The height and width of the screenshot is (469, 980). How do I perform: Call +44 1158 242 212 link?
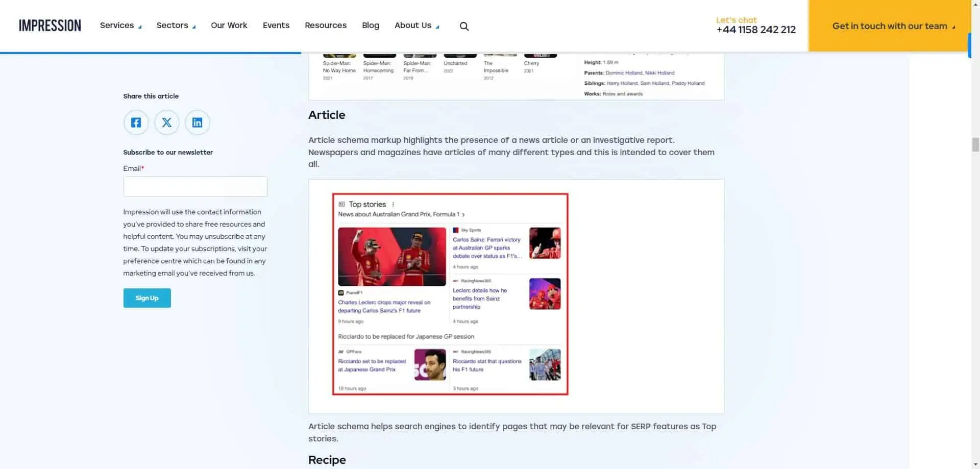click(x=756, y=30)
